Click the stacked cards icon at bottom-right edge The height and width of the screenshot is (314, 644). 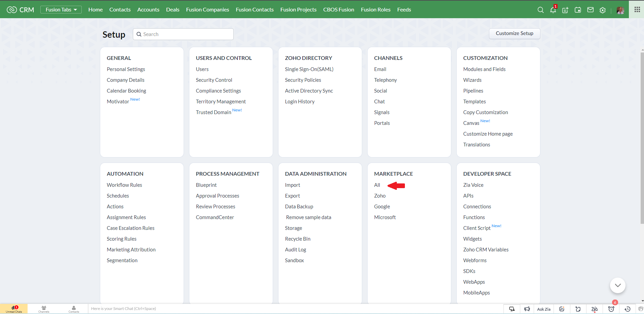pyautogui.click(x=641, y=309)
